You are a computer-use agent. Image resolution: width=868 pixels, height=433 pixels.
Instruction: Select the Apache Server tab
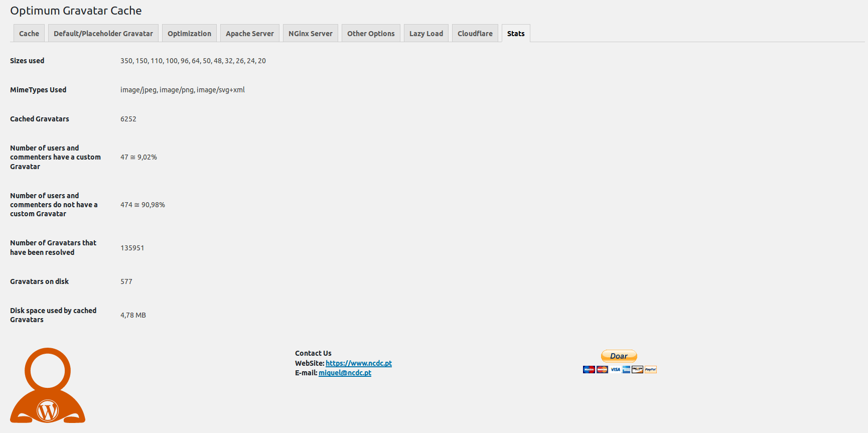pos(250,33)
